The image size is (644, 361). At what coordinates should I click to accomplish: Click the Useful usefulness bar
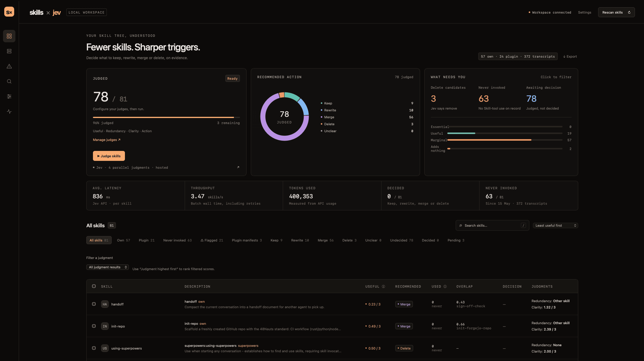pos(505,133)
